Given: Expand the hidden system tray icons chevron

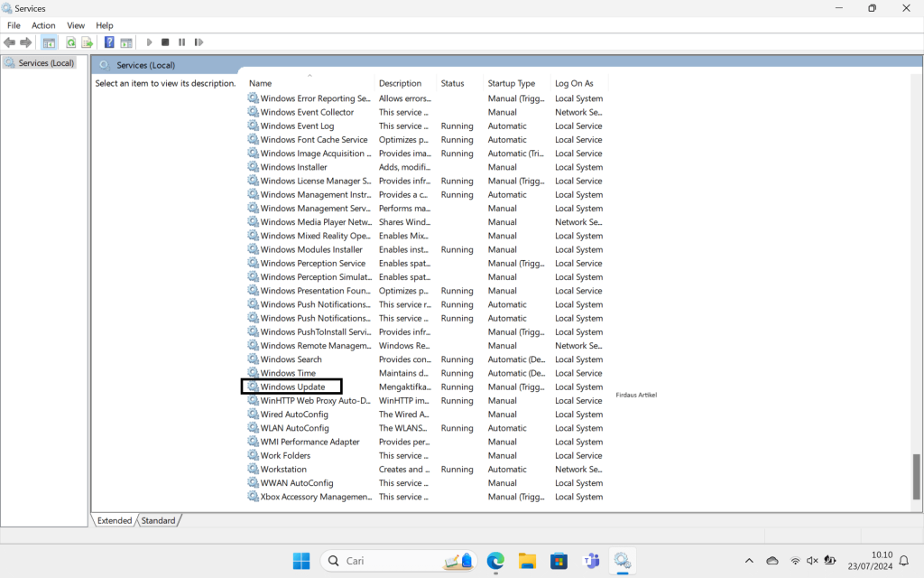Looking at the screenshot, I should [x=749, y=561].
